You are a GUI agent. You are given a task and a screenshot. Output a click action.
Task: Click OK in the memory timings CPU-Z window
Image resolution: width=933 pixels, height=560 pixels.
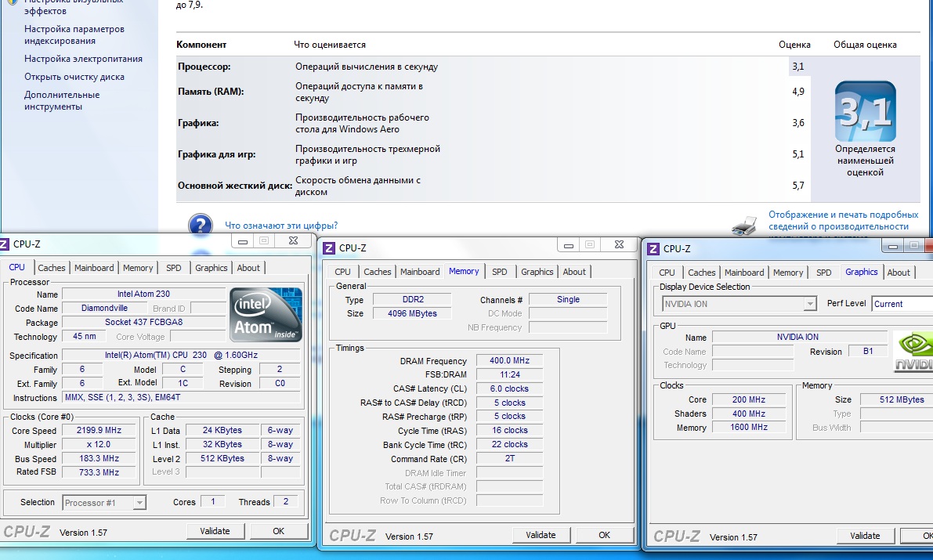click(605, 535)
